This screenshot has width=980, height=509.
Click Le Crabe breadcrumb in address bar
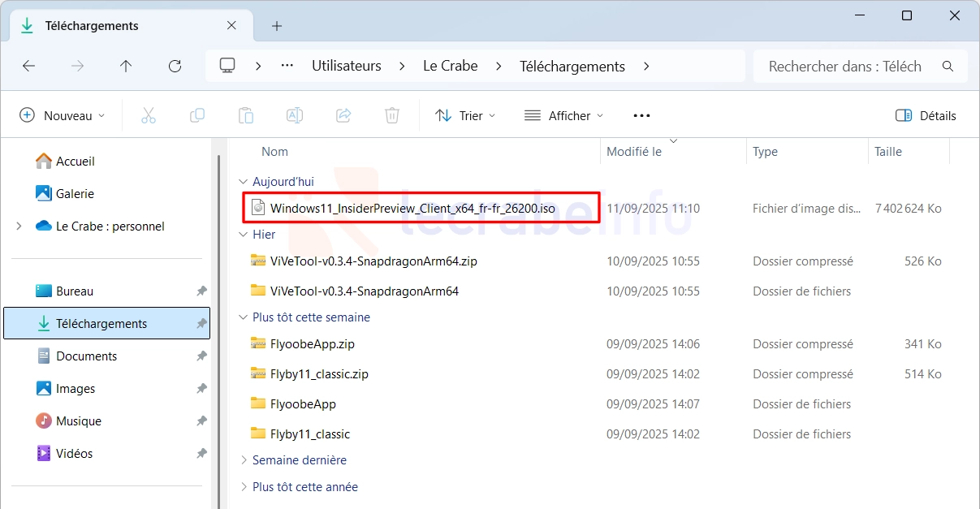451,67
